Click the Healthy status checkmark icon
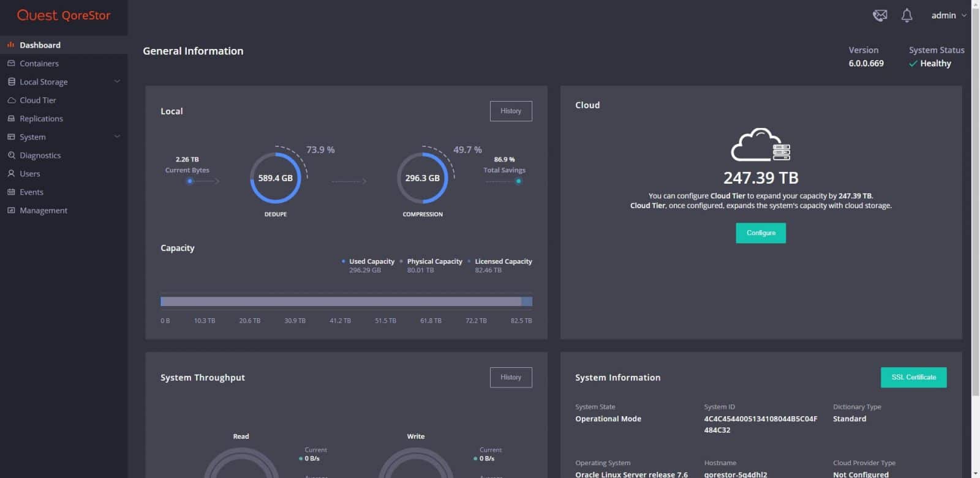The width and height of the screenshot is (980, 478). tap(913, 64)
